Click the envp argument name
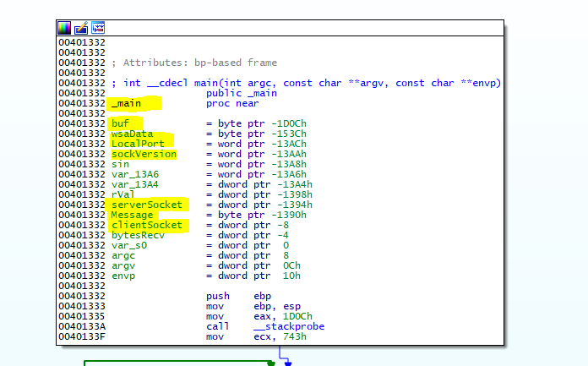 pyautogui.click(x=122, y=276)
